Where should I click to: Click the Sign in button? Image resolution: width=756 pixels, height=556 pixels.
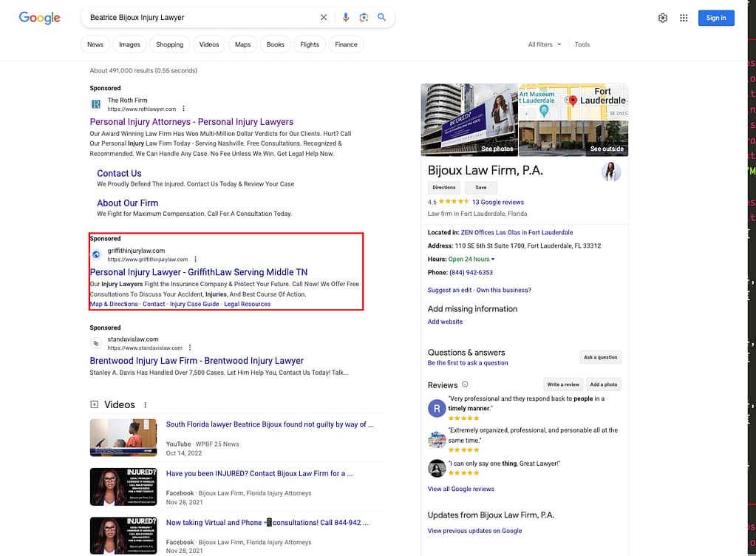716,18
